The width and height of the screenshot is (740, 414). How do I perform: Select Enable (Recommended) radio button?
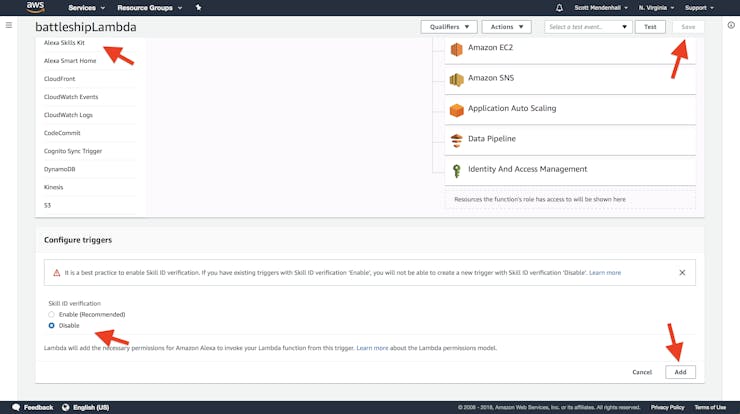coord(51,314)
